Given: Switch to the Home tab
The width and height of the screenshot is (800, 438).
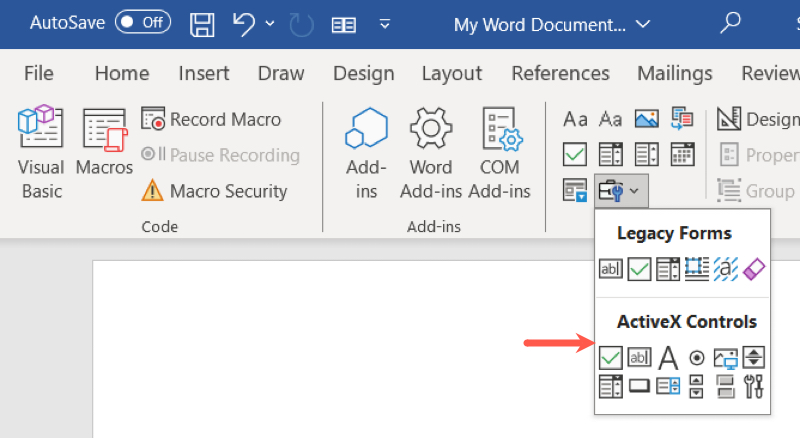Looking at the screenshot, I should 122,74.
